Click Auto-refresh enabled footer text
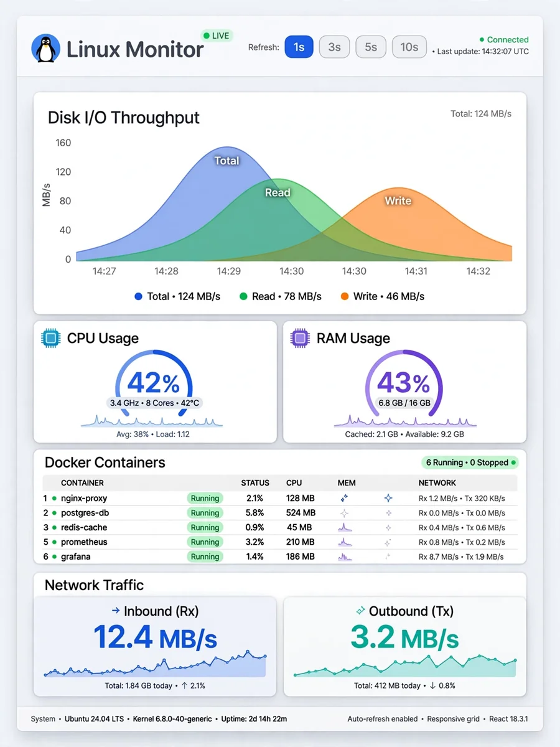The width and height of the screenshot is (560, 747). [x=383, y=719]
